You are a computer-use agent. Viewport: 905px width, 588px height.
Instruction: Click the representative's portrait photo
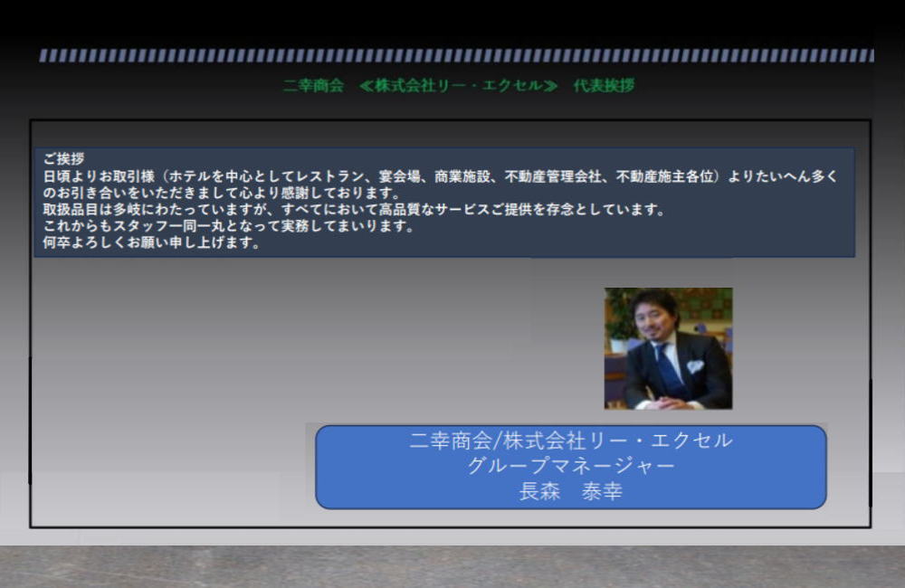pos(669,348)
